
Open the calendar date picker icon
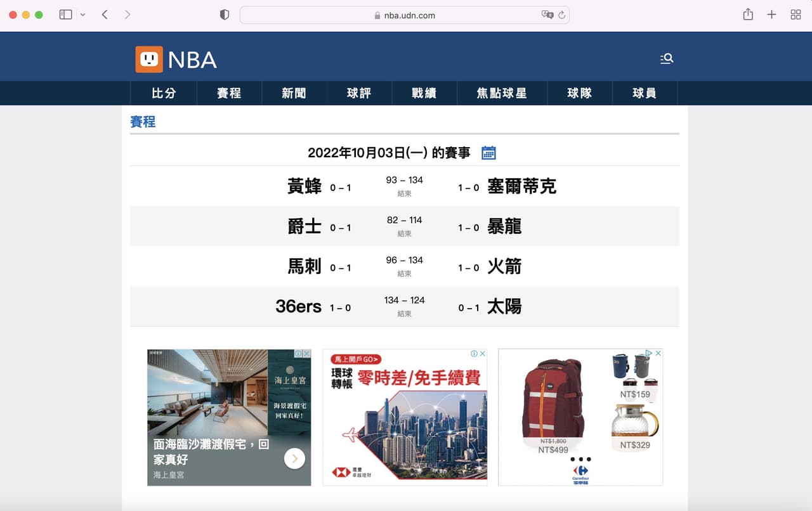click(x=488, y=153)
